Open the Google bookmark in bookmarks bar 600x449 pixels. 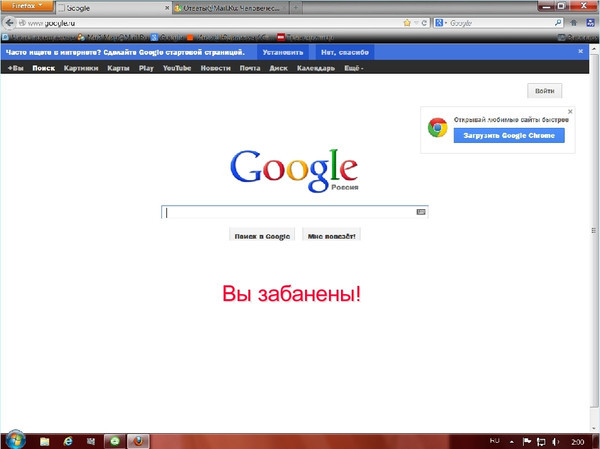pos(167,38)
